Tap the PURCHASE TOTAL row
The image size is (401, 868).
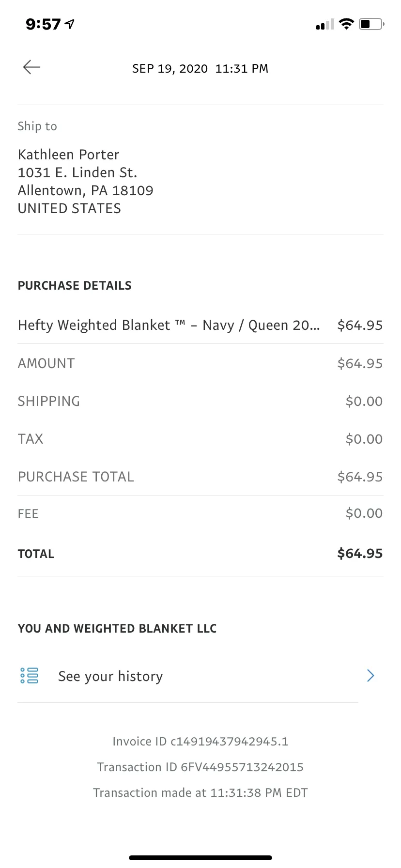200,477
